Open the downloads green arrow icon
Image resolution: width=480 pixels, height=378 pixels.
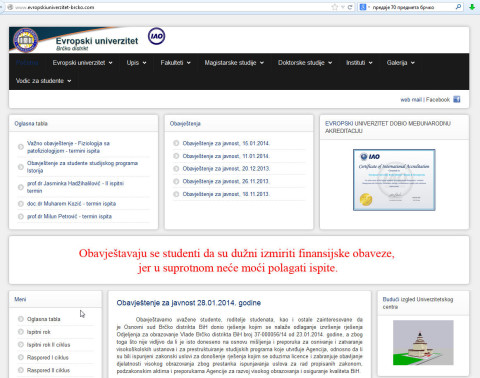472,7
